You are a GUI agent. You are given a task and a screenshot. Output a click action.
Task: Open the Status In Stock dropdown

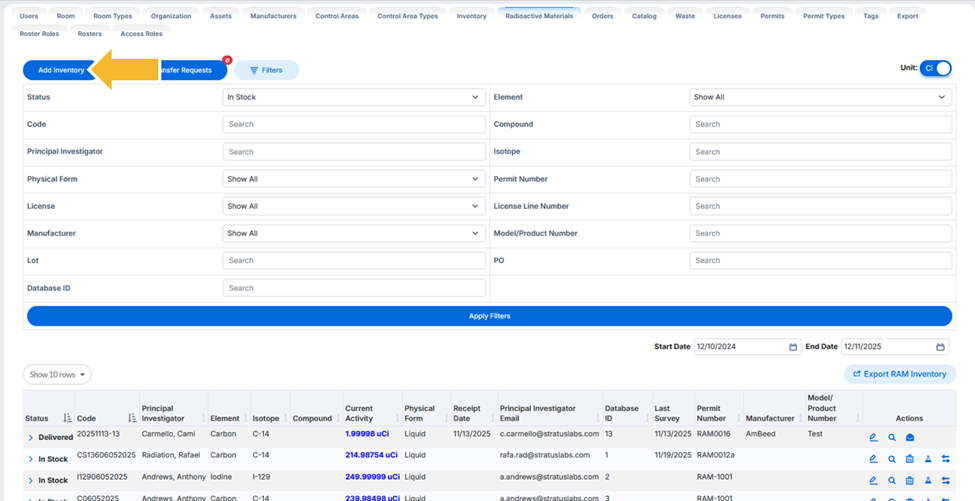(354, 97)
